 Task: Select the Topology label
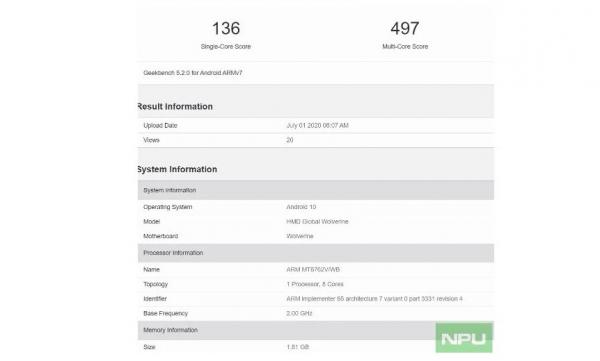coord(156,284)
